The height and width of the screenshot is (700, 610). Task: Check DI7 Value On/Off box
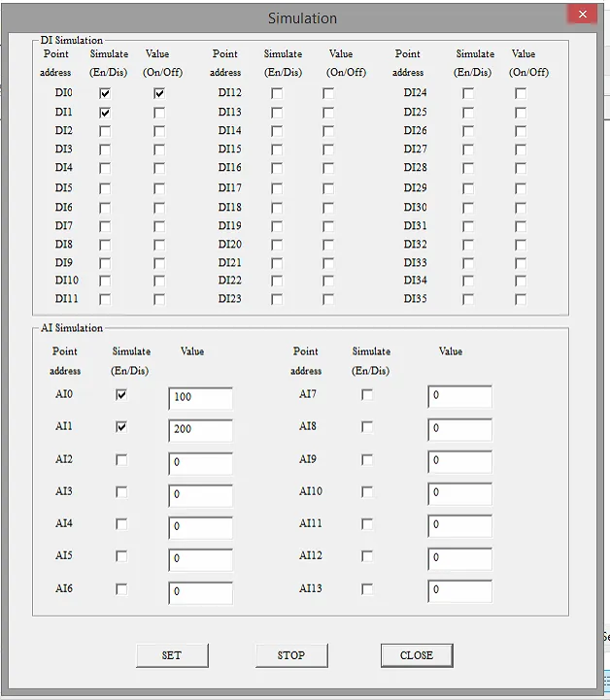pyautogui.click(x=159, y=226)
